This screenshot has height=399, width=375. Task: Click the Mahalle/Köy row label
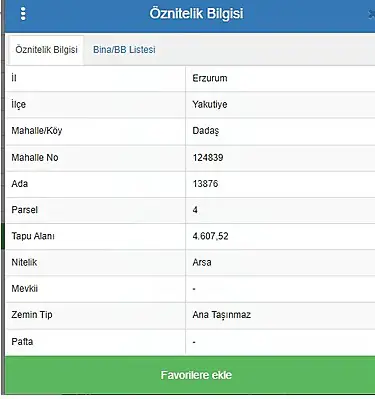click(37, 130)
